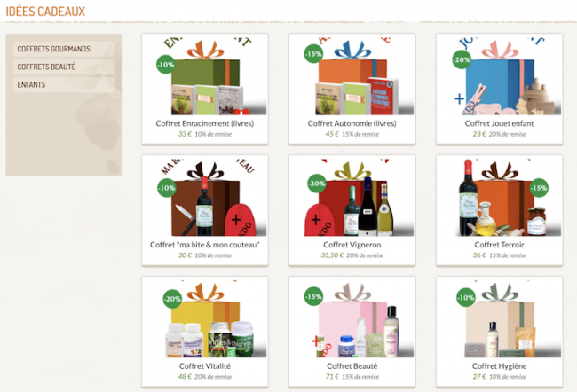Click the -20% badge on Coffret Jouet enfant
This screenshot has height=392, width=577.
[462, 59]
